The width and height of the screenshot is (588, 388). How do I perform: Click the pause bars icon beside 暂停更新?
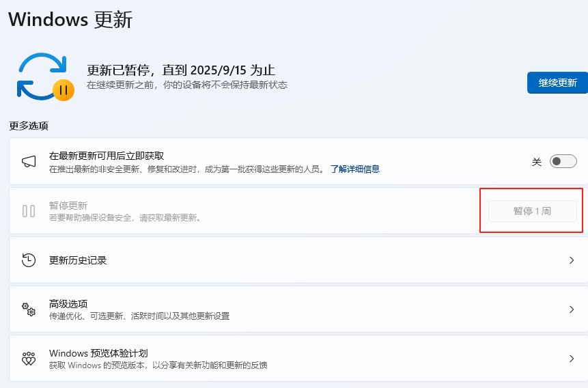point(29,211)
